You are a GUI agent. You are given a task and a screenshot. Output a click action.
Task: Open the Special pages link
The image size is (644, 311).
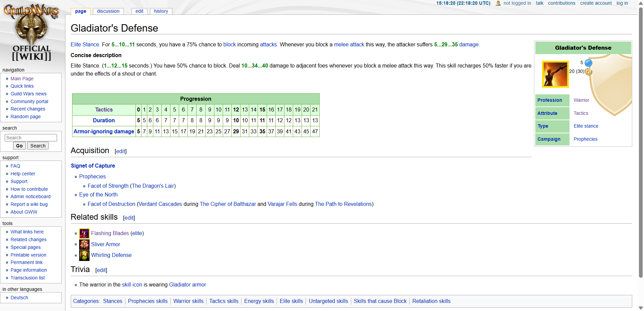point(25,247)
